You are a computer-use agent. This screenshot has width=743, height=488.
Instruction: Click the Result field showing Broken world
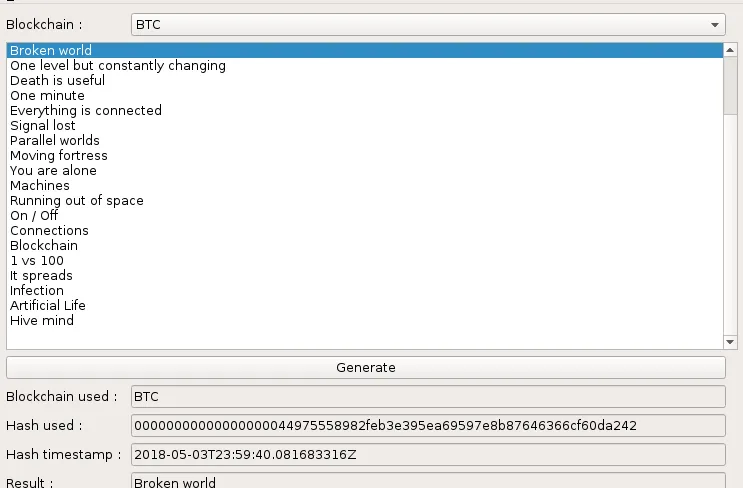[x=428, y=480]
